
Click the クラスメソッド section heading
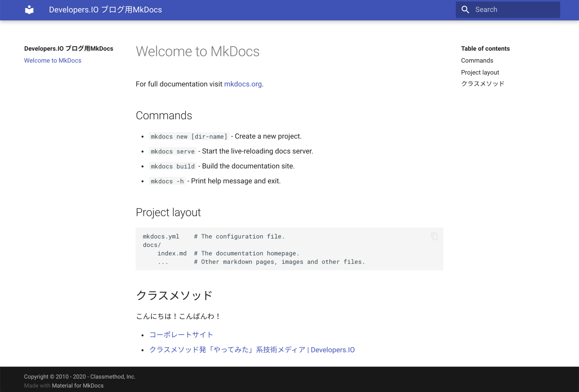pos(174,295)
